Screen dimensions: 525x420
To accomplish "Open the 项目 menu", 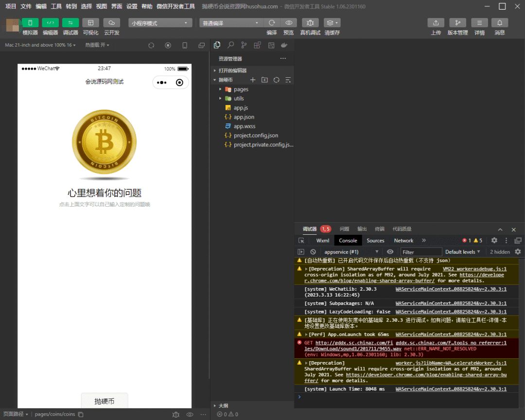I will (11, 6).
